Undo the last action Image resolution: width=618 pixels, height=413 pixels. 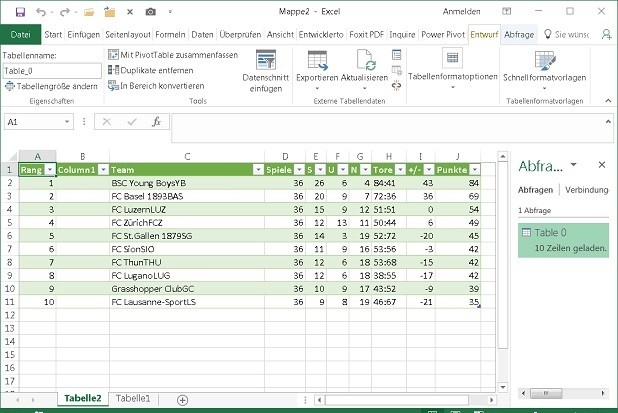coord(40,12)
